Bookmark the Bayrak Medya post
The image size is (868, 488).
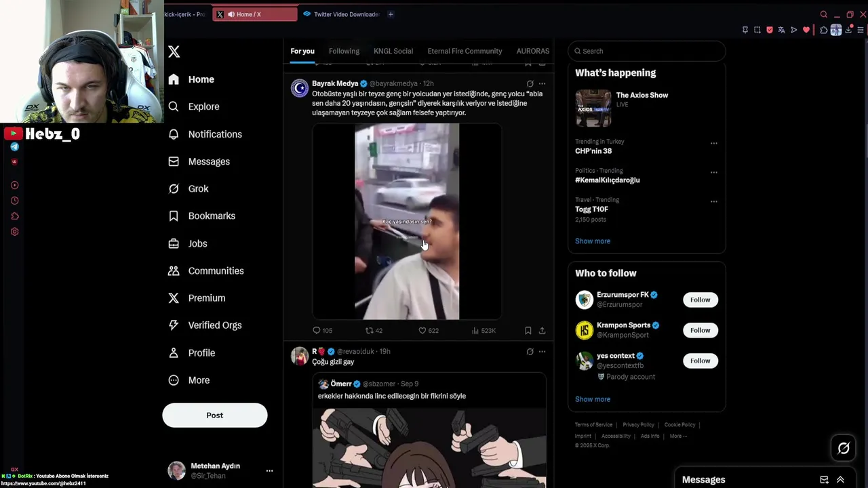pyautogui.click(x=528, y=331)
